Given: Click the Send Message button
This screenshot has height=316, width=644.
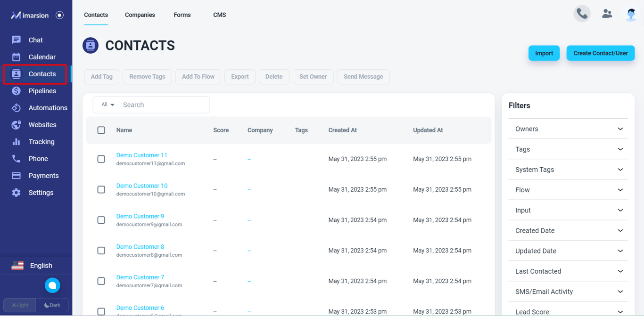Looking at the screenshot, I should tap(363, 77).
